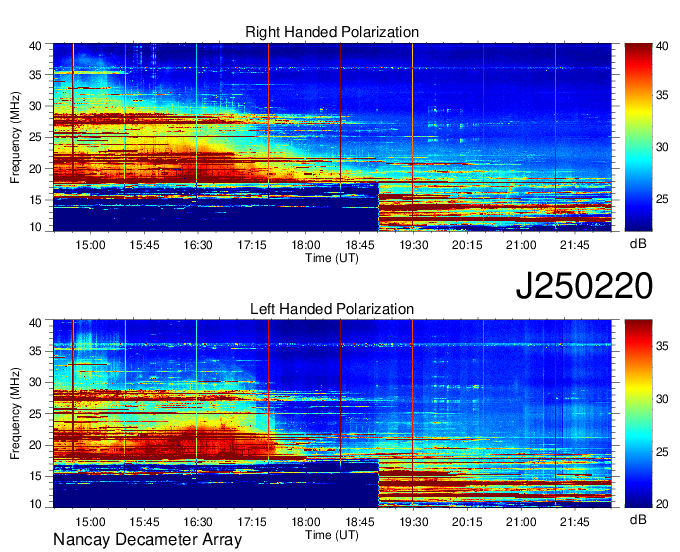Click the 16:30 time tick of the Left Handed plot
This screenshot has width=680, height=552.
pyautogui.click(x=198, y=522)
